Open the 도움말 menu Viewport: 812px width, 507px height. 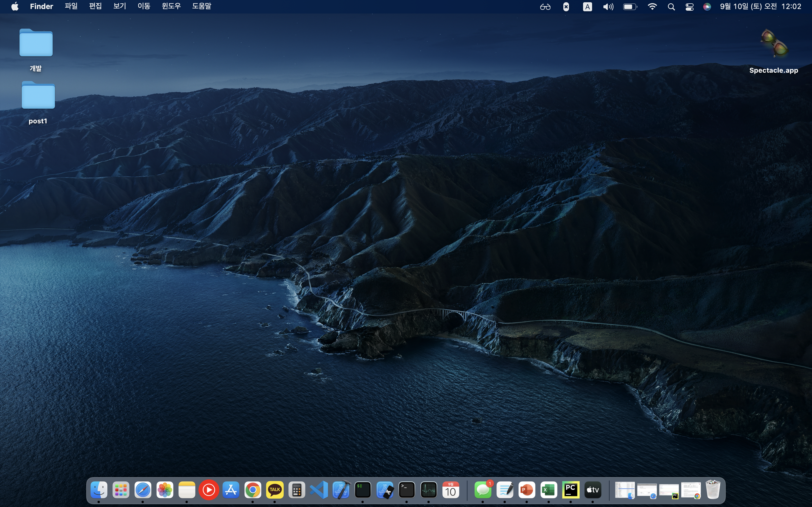pyautogui.click(x=201, y=6)
